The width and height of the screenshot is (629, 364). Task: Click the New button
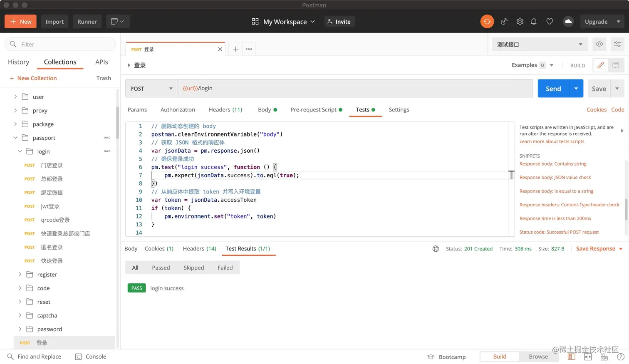[x=20, y=22]
